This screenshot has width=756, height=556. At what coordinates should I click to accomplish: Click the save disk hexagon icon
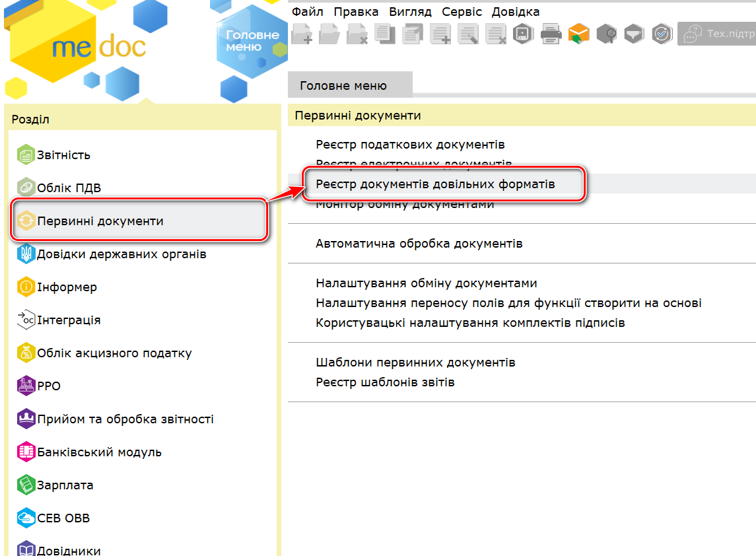pos(524,33)
